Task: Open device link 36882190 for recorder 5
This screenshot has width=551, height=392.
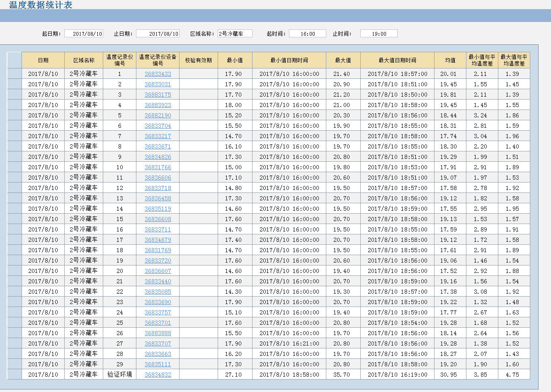Action: point(158,115)
